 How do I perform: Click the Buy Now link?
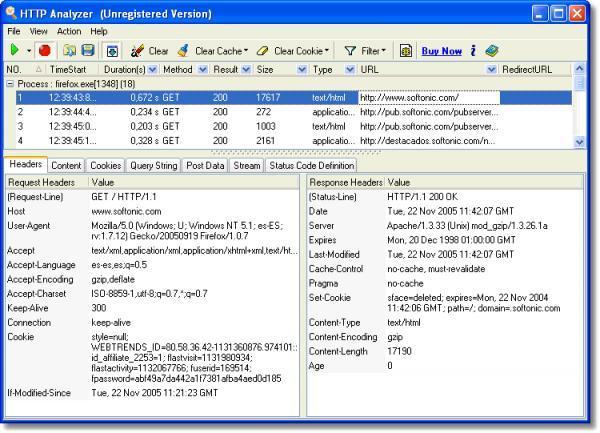pos(442,51)
